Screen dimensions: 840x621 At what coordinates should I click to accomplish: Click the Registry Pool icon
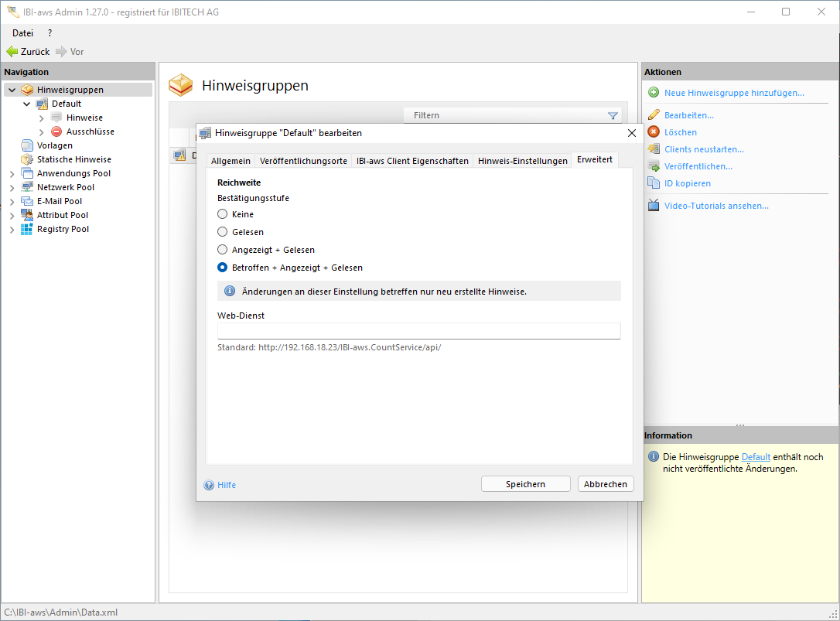27,229
